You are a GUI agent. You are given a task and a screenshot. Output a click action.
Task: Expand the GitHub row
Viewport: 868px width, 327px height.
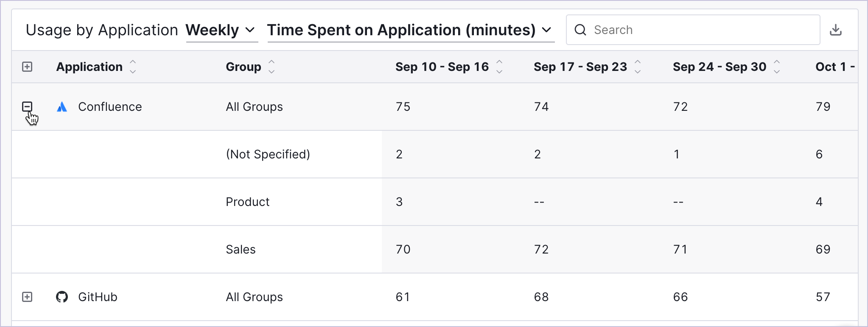point(27,297)
